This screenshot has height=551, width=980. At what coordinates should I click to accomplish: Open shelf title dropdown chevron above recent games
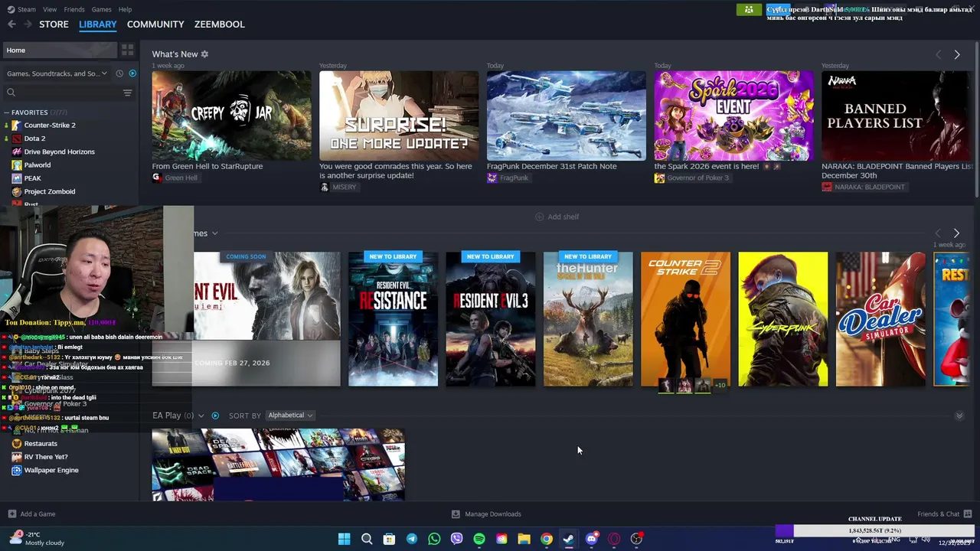pyautogui.click(x=215, y=233)
